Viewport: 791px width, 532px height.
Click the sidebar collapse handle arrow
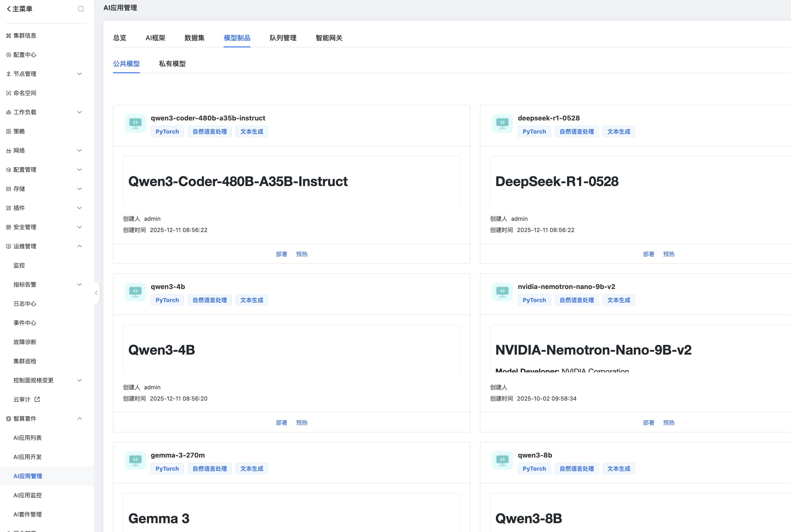pyautogui.click(x=96, y=293)
